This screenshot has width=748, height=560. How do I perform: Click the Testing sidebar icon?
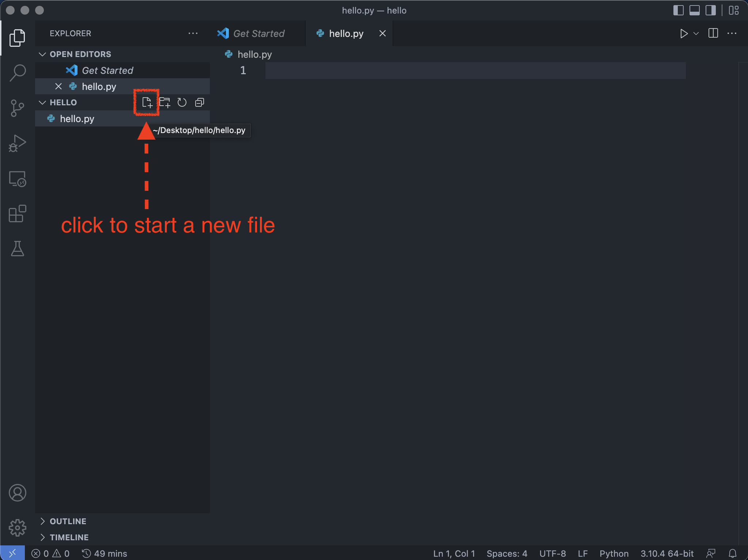[x=16, y=247]
